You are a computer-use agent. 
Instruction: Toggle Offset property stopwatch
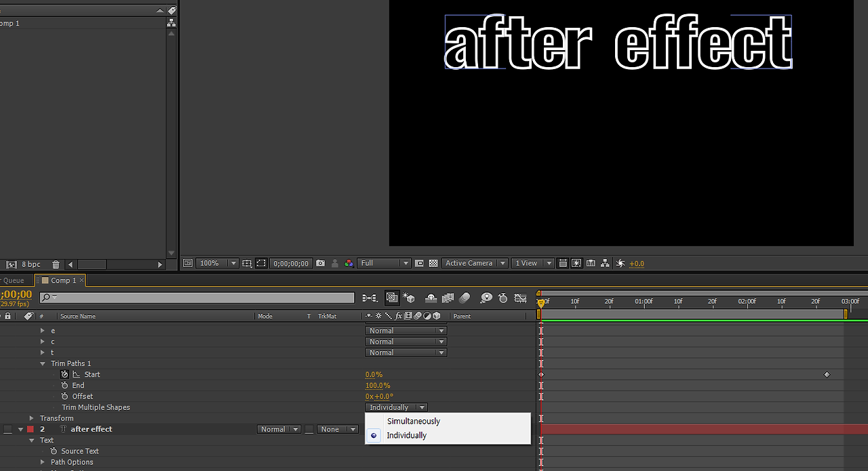point(64,396)
